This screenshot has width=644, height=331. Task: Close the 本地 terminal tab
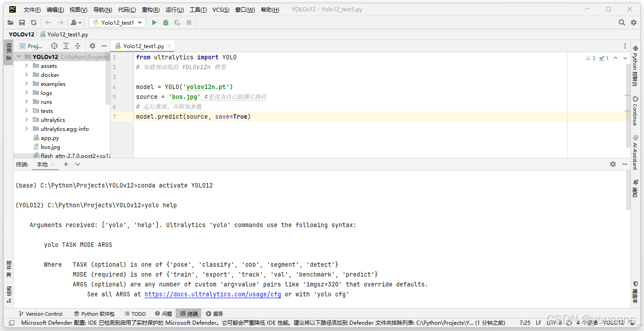[53, 165]
